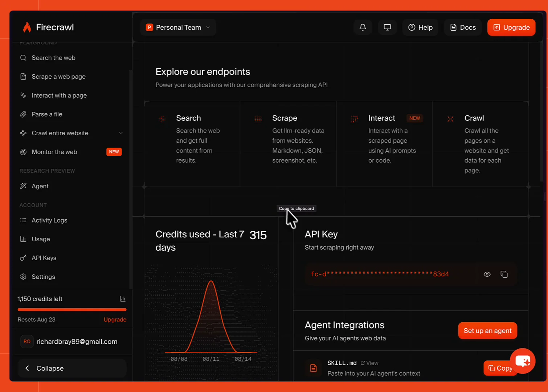
Task: Click the radar icon beside Monitor the web
Action: click(x=23, y=152)
